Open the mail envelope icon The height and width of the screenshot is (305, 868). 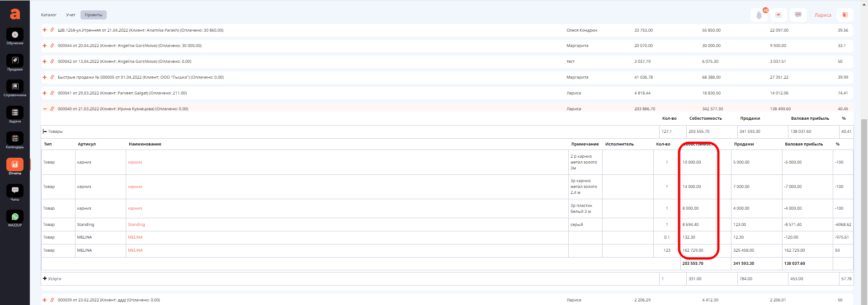778,15
